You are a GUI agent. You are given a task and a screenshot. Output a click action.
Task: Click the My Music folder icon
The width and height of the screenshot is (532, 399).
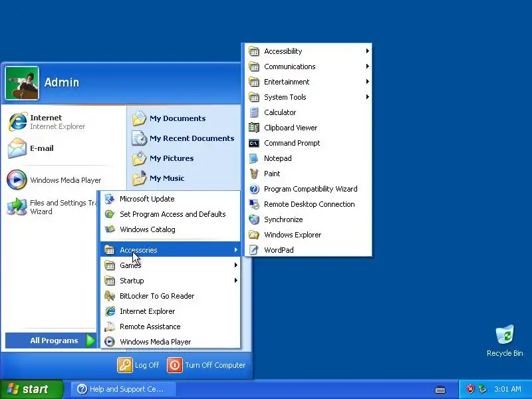(139, 178)
